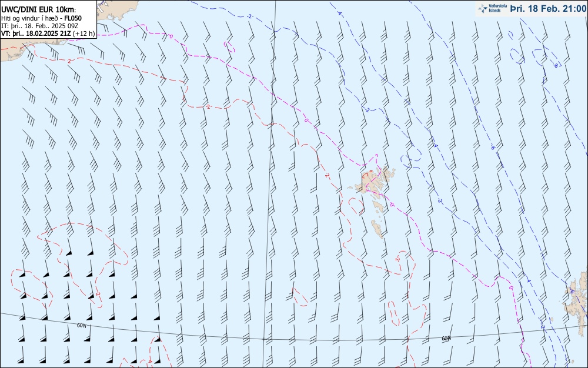Click the 'IT: þri.. 18. Feb.. 2025 09Z' line

[x=40, y=26]
